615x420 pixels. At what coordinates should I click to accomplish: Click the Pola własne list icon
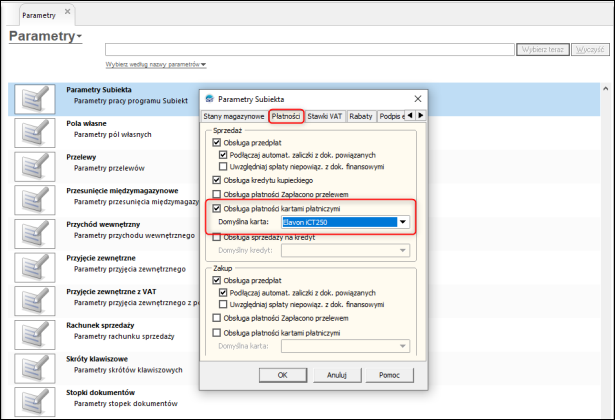coord(35,133)
